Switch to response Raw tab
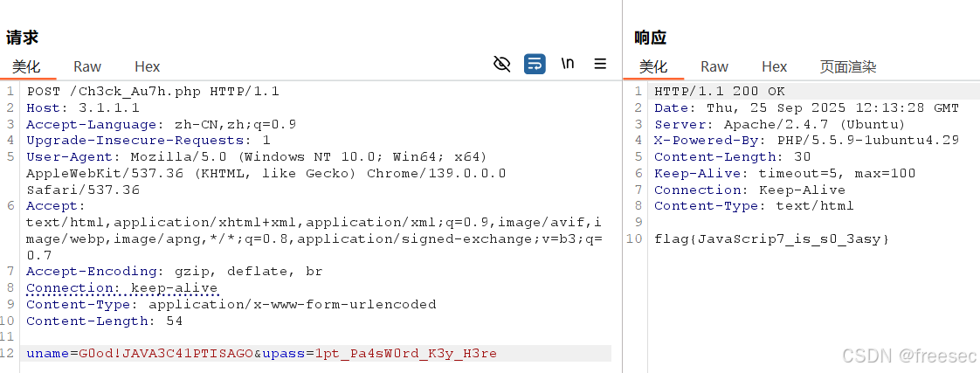The height and width of the screenshot is (373, 980). [714, 66]
